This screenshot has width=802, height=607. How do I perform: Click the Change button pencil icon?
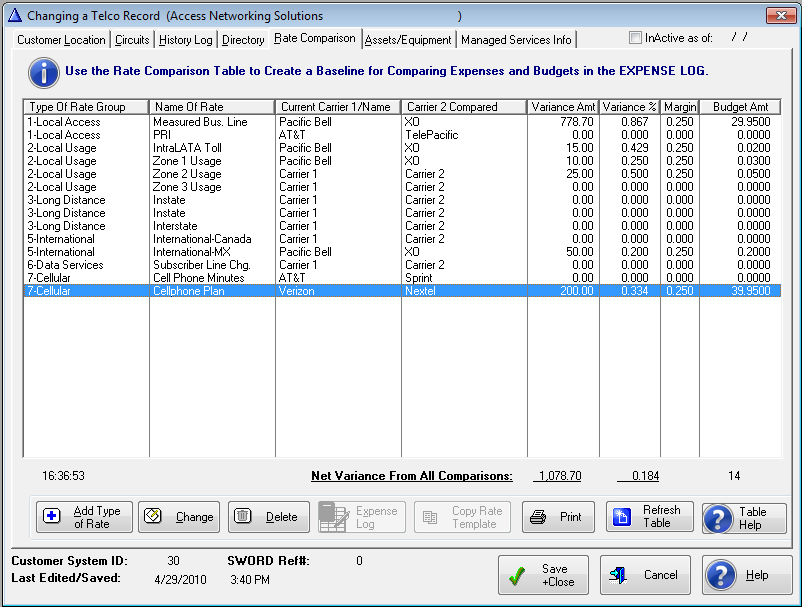click(x=152, y=516)
